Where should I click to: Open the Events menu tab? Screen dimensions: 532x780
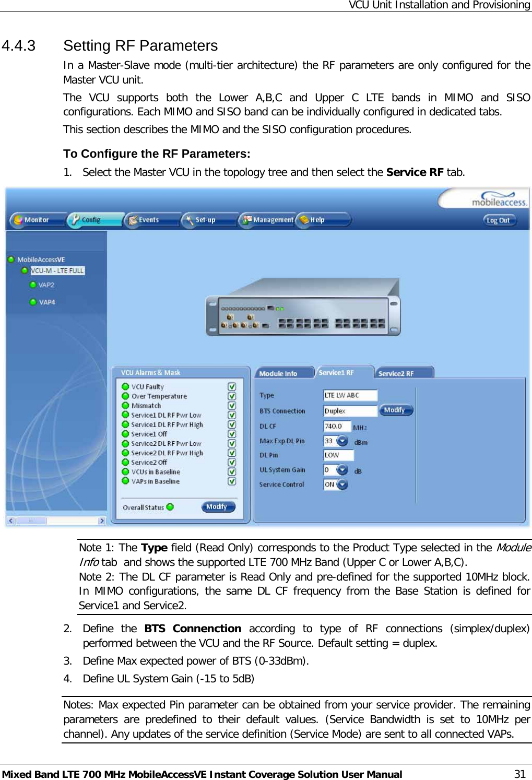coord(152,220)
